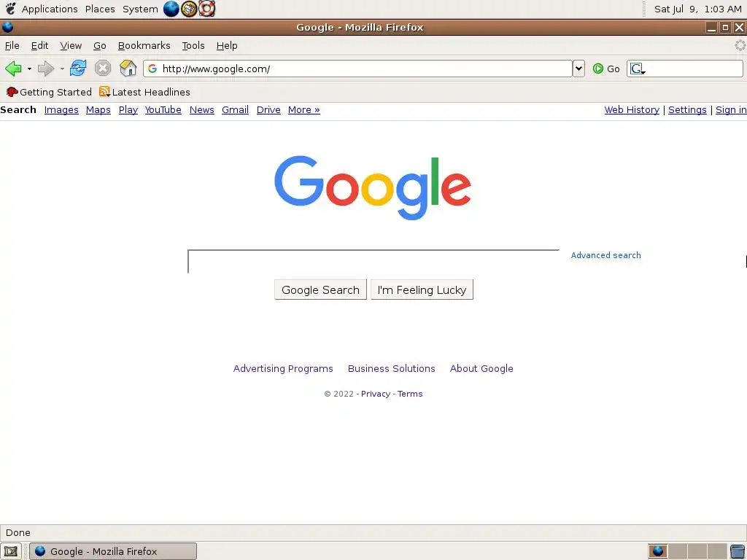Open the Edit menu
The width and height of the screenshot is (747, 560).
point(39,46)
